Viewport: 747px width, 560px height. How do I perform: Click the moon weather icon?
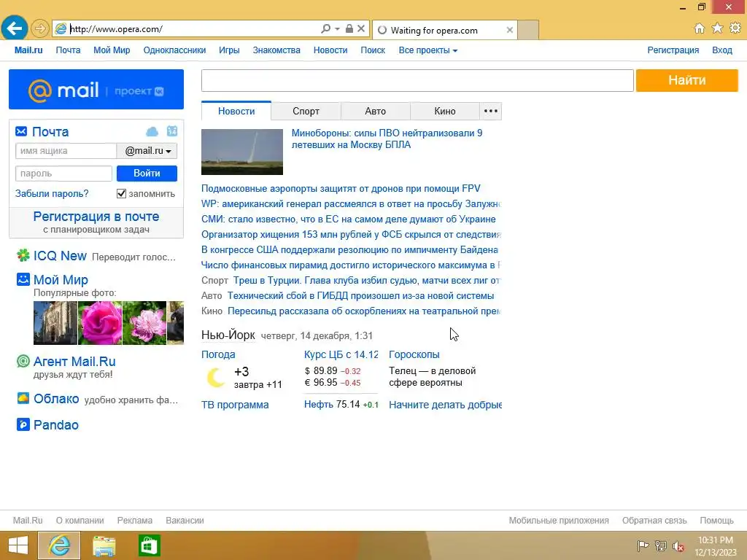[x=216, y=378]
